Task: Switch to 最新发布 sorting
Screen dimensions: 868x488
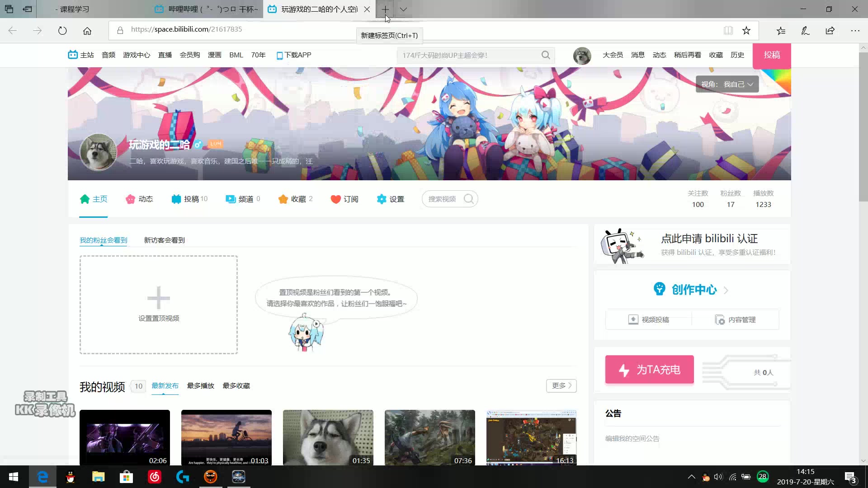Action: tap(165, 385)
